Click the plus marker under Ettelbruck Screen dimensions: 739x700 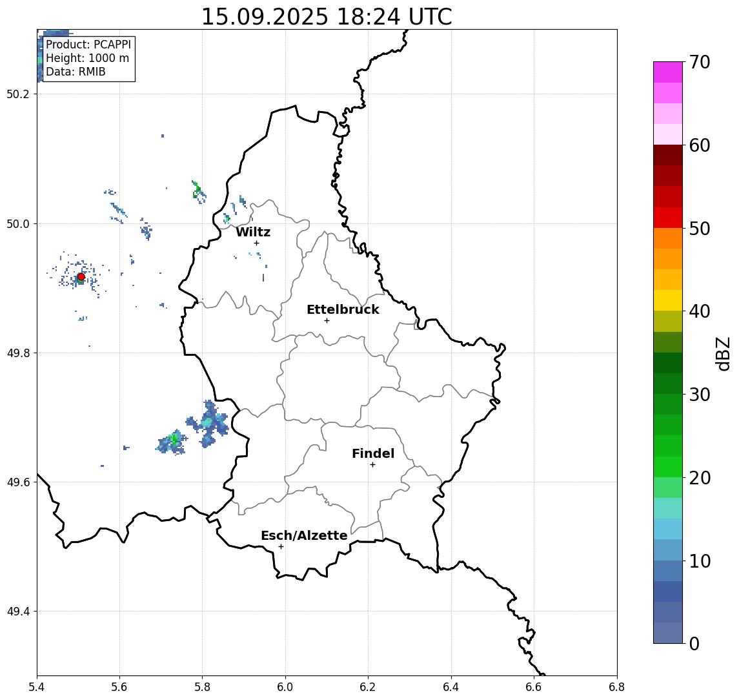[327, 321]
